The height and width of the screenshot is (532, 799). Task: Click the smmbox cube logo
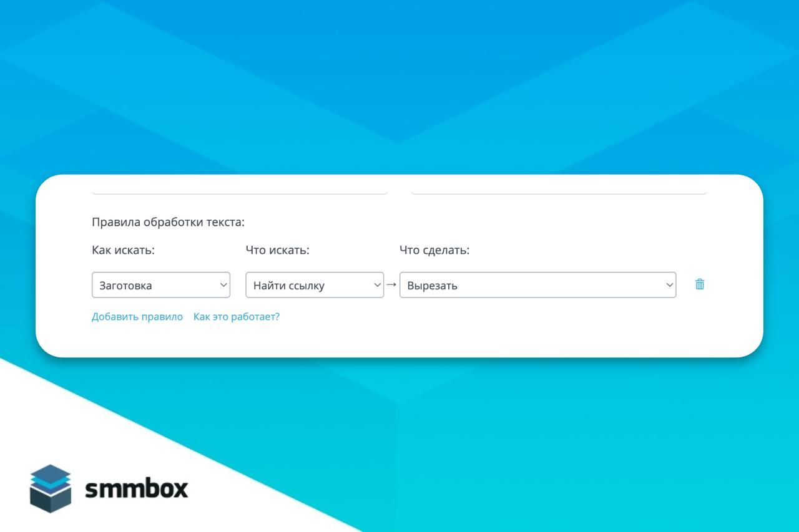pyautogui.click(x=50, y=488)
